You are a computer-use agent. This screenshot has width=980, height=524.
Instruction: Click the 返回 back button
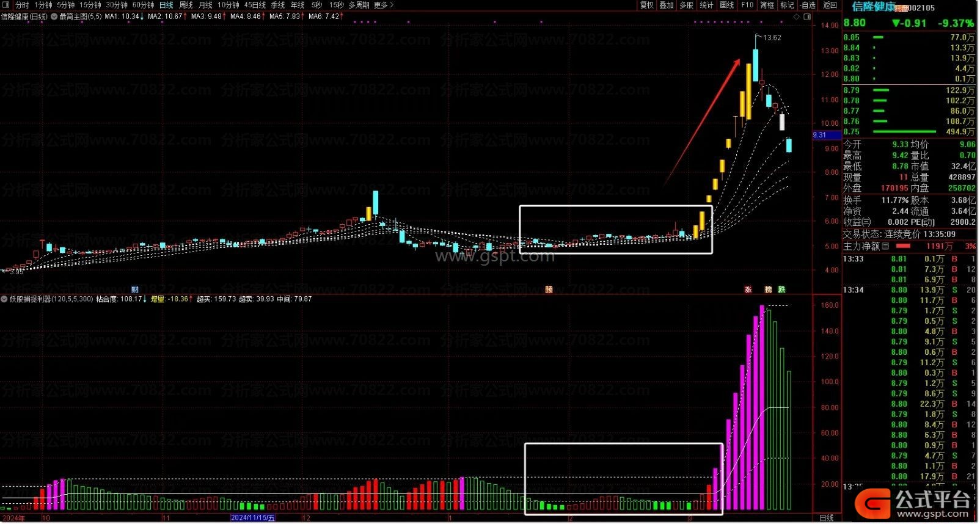830,5
